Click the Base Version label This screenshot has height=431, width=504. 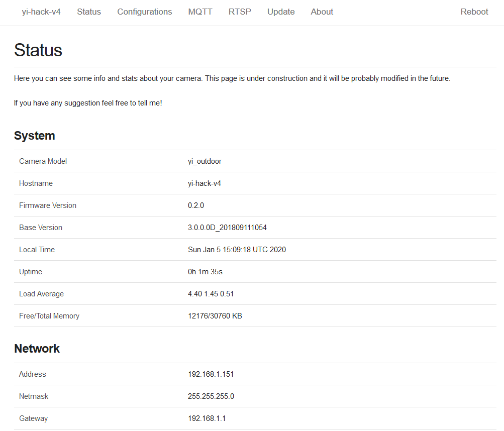[41, 228]
